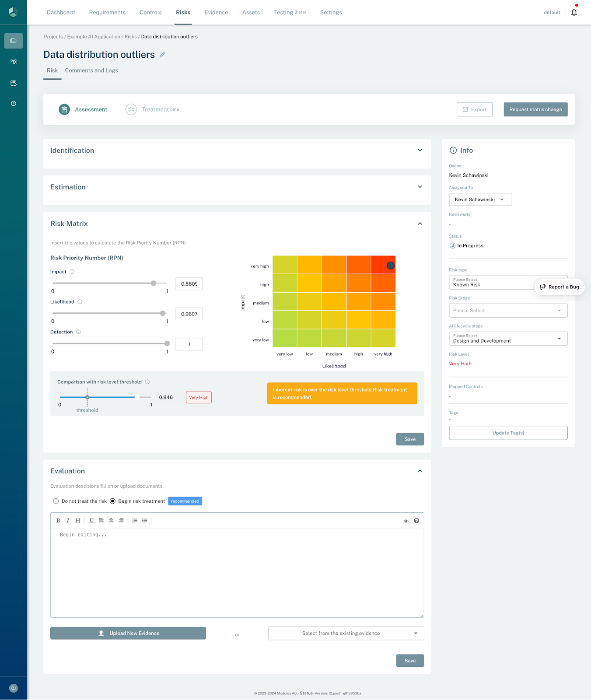Save the Risk Matrix section
Screen dimensions: 591x700
point(410,439)
